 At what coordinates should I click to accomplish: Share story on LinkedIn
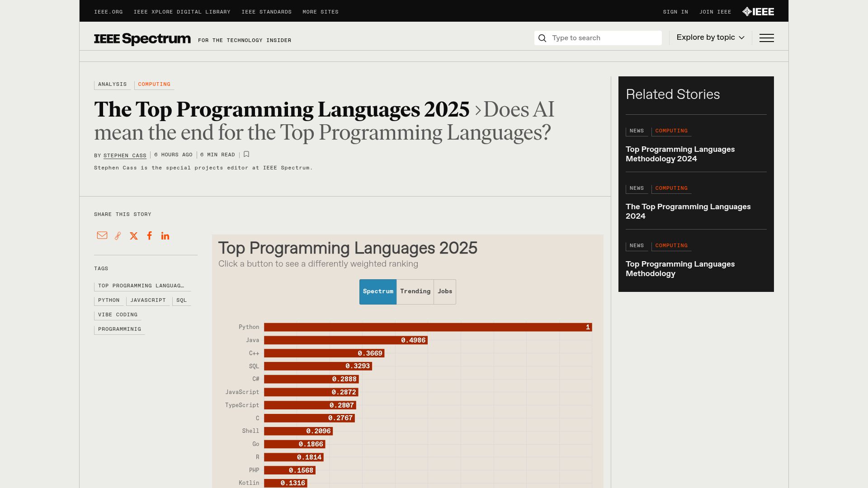(x=165, y=236)
